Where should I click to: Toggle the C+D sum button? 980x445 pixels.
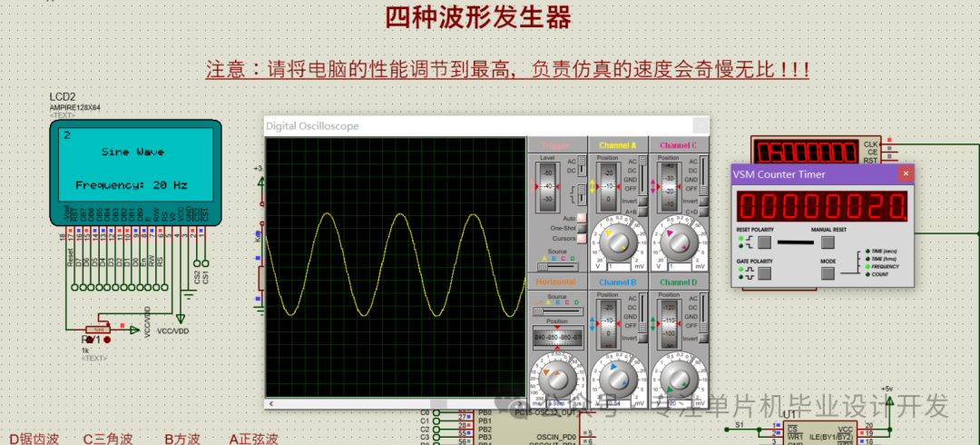tap(704, 212)
